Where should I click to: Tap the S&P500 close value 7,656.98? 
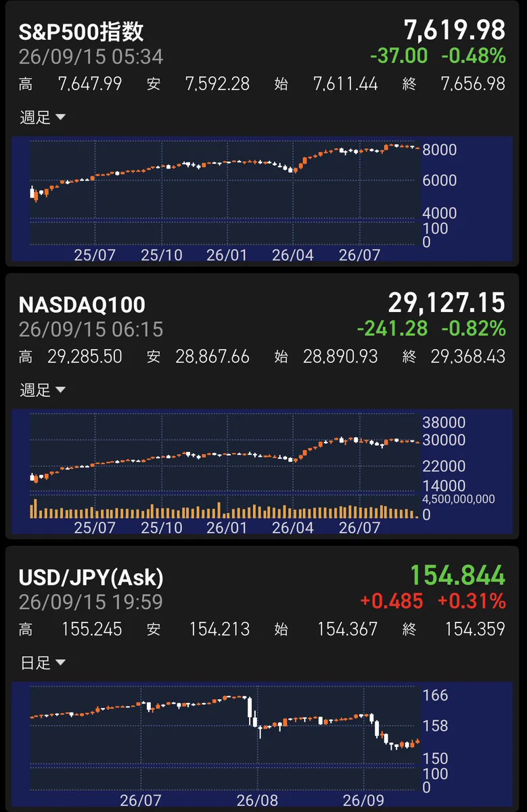point(473,84)
